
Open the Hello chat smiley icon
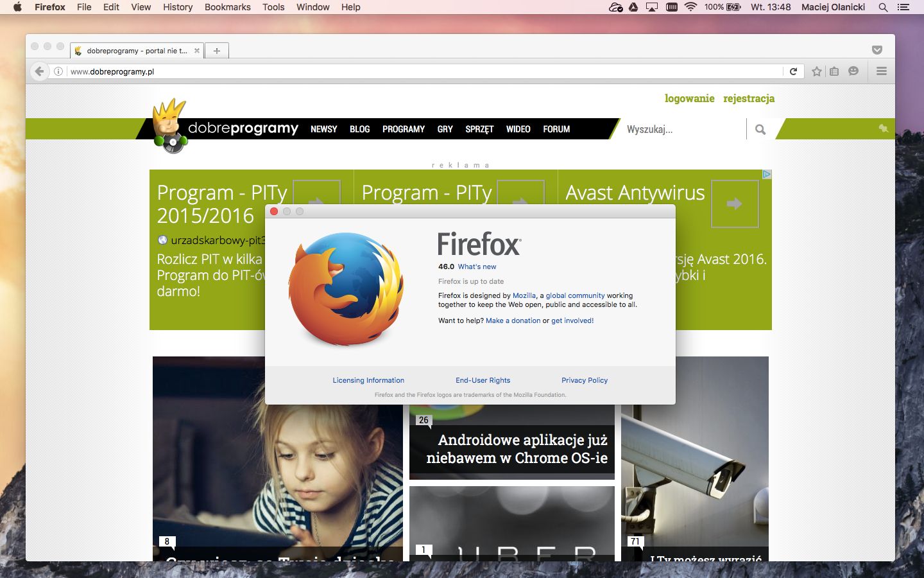(853, 71)
